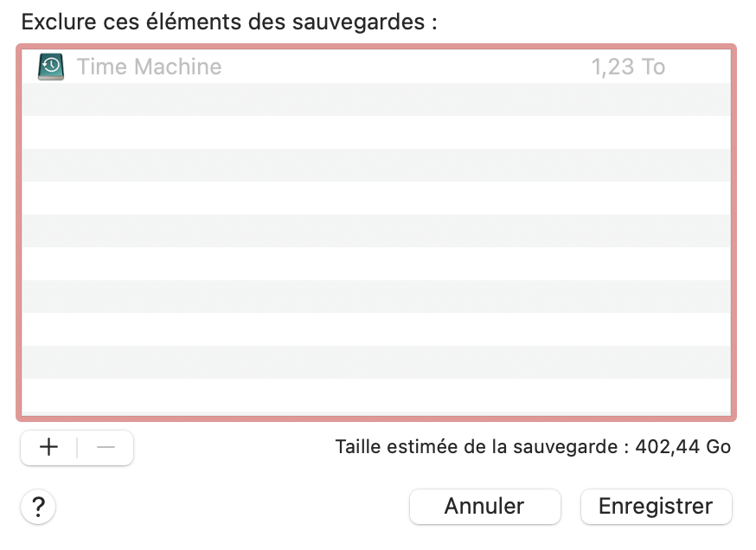756x550 pixels.
Task: Click the 'Exclure ces éléments des sauvegardes' heading
Action: 229,22
